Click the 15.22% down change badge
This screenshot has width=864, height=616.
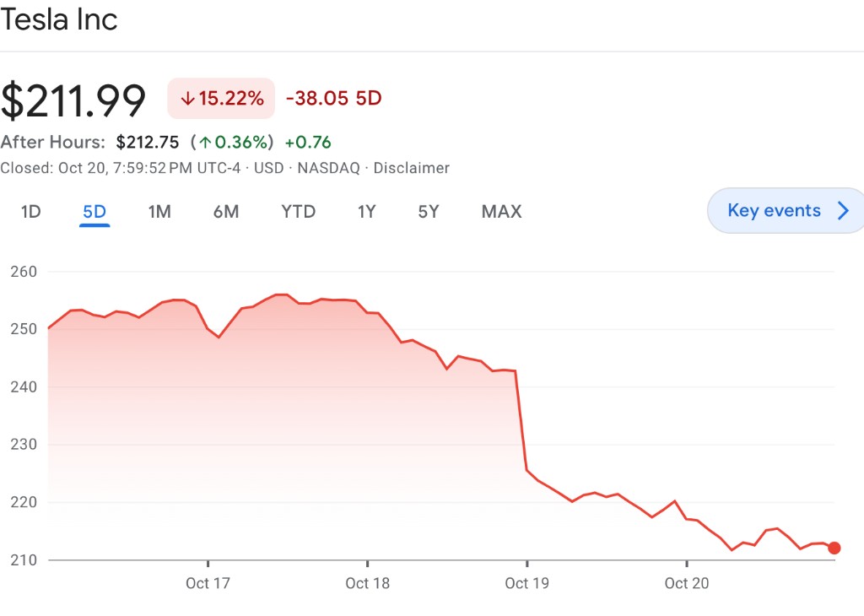tap(222, 99)
